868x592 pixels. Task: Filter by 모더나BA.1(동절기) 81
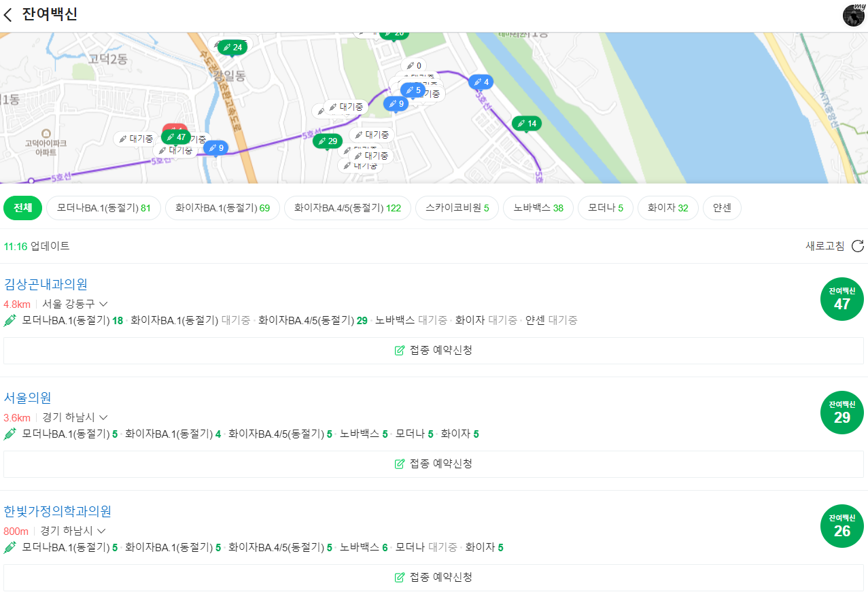pos(104,208)
